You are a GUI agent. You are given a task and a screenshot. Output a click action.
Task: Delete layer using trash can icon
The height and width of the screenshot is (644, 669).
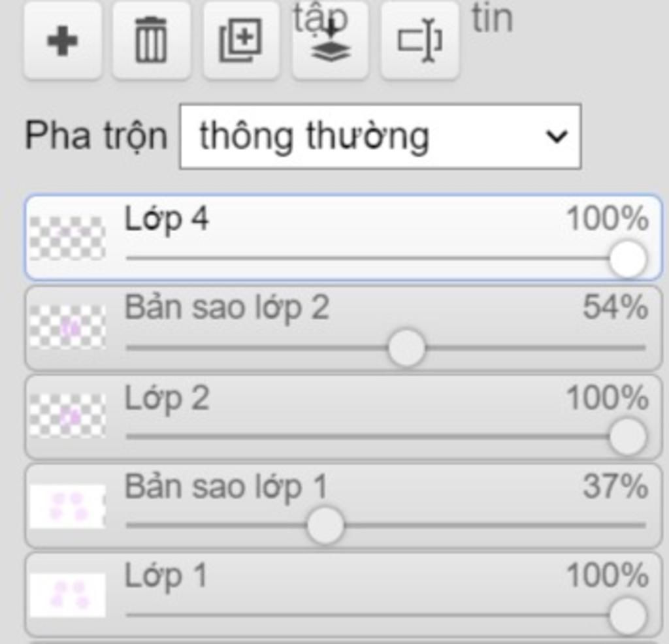(151, 41)
